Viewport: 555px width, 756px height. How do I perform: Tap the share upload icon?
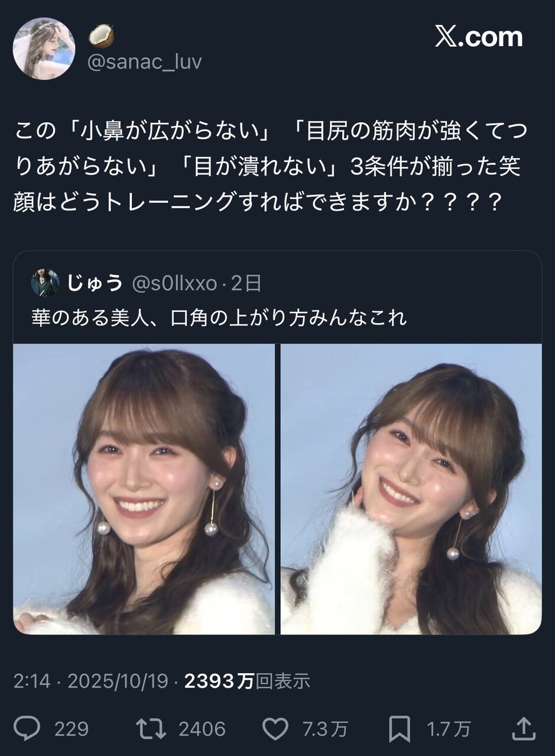tap(524, 728)
